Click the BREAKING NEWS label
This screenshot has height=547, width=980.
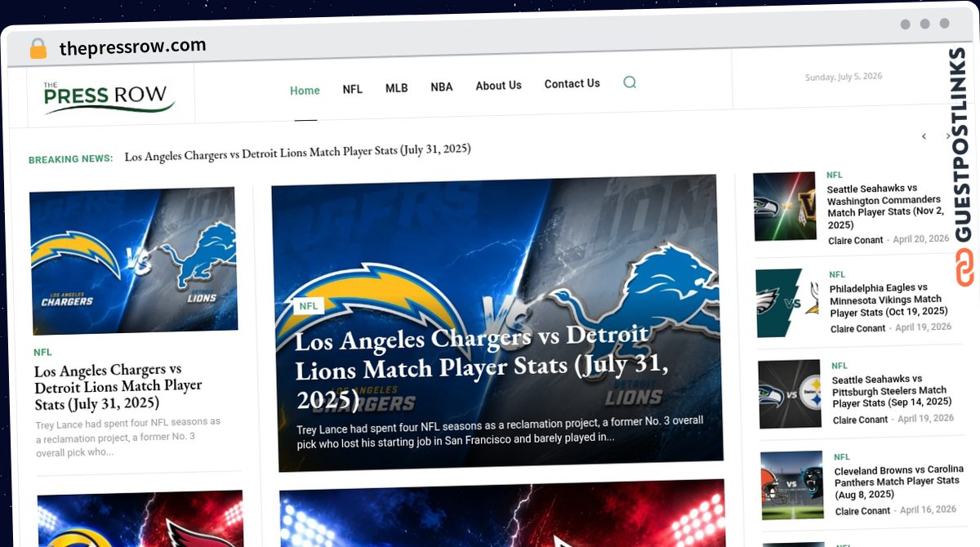(71, 159)
